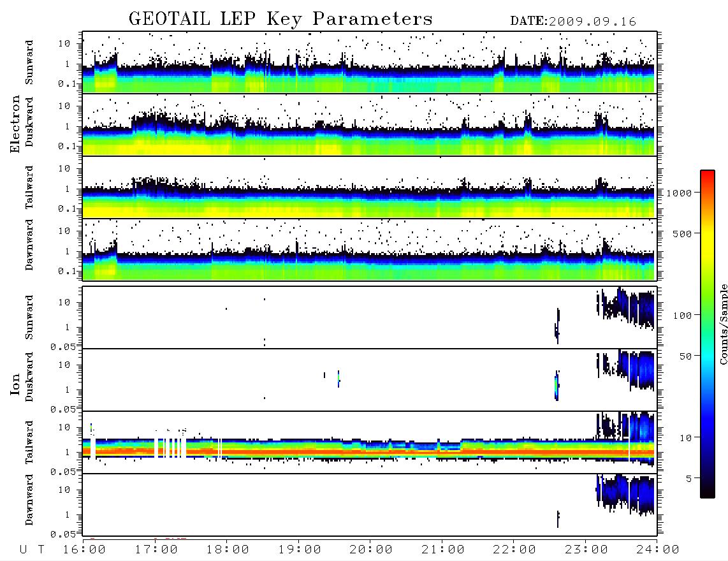Click the Ion "Dawnward" panel label

(x=29, y=500)
